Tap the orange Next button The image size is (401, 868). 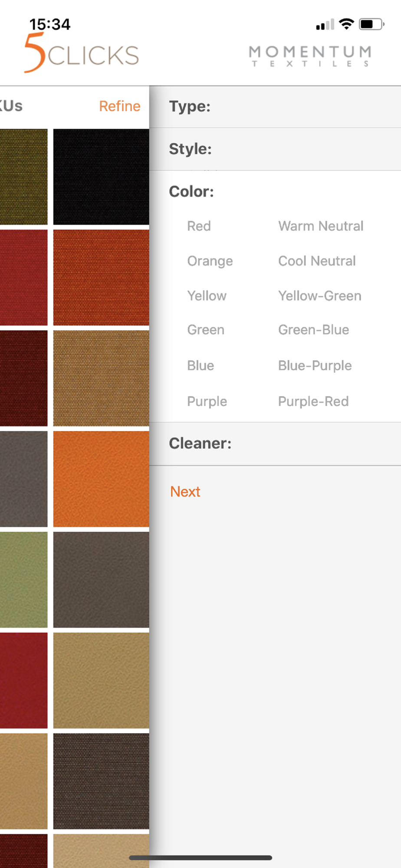(185, 492)
